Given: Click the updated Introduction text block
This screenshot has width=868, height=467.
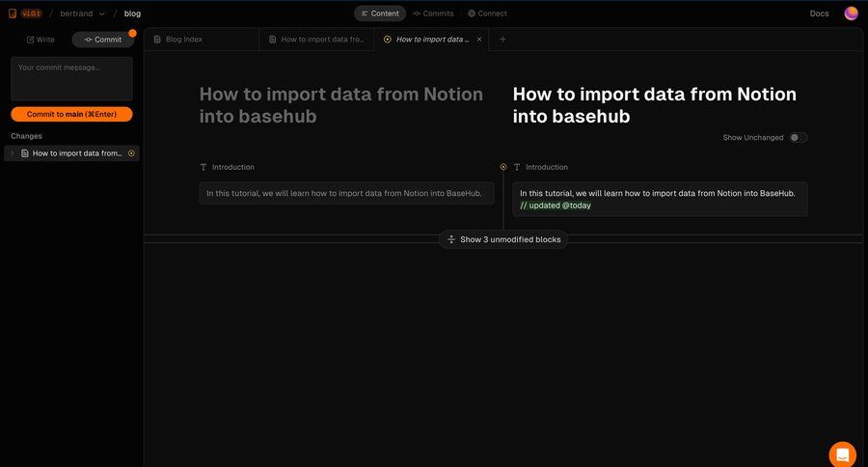Looking at the screenshot, I should 660,199.
